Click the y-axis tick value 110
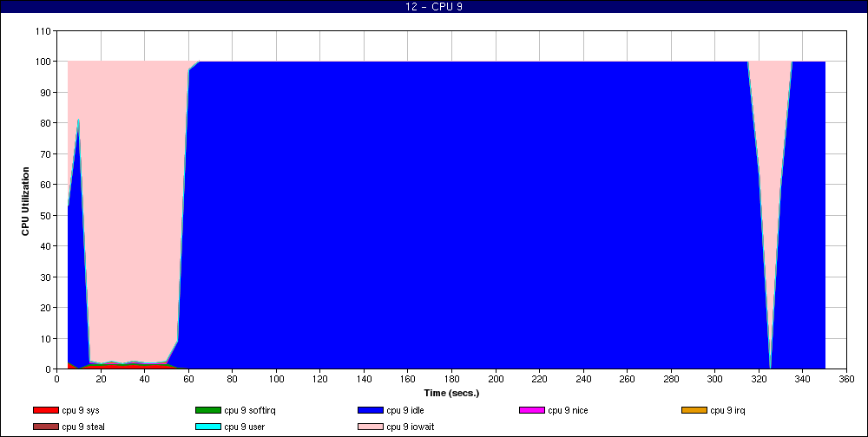868x437 pixels. 45,31
